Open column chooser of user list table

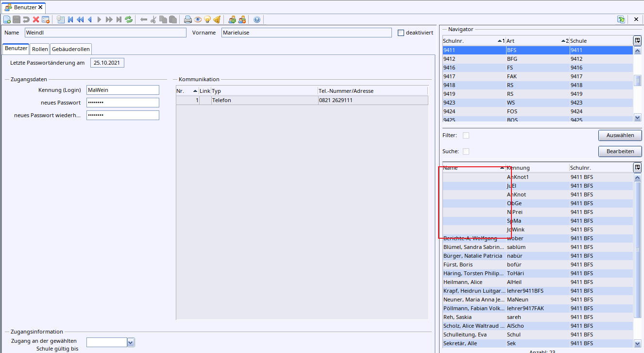(x=637, y=167)
